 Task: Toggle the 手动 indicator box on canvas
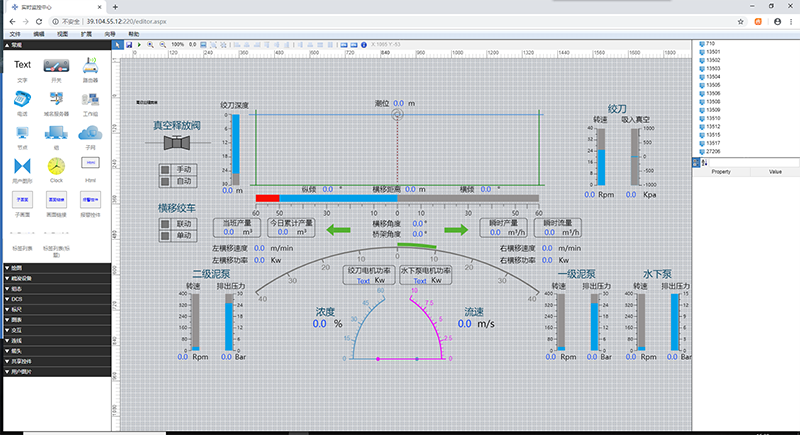pyautogui.click(x=165, y=169)
